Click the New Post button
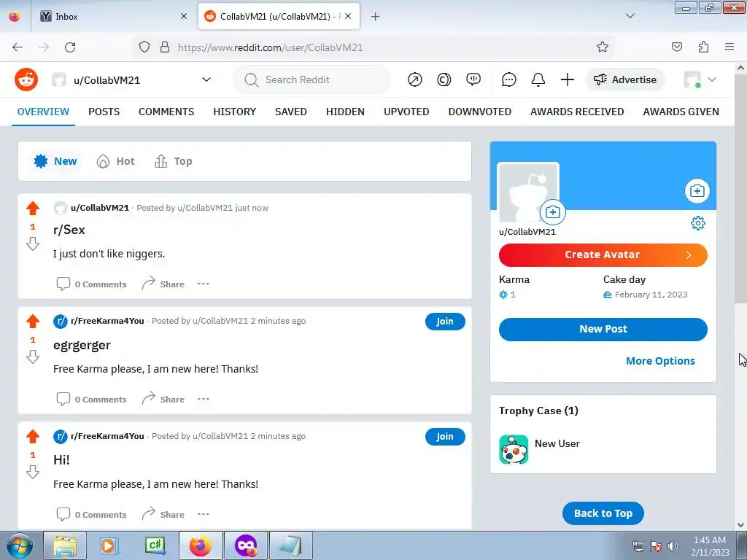The height and width of the screenshot is (560, 747). [603, 329]
